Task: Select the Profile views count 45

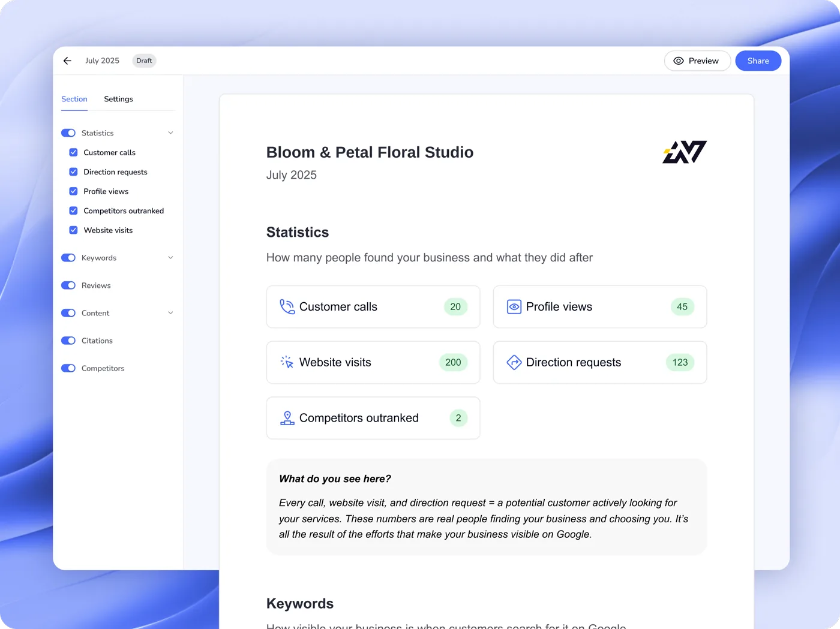Action: pos(682,306)
